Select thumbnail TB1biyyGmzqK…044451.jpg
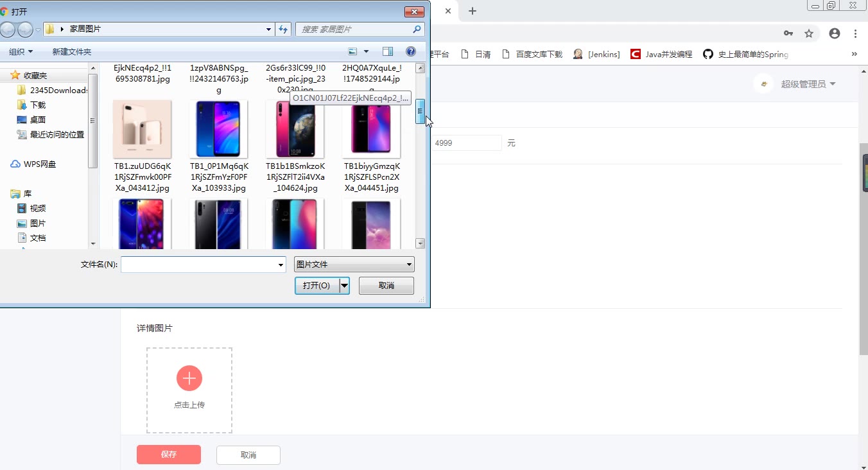 (x=372, y=129)
